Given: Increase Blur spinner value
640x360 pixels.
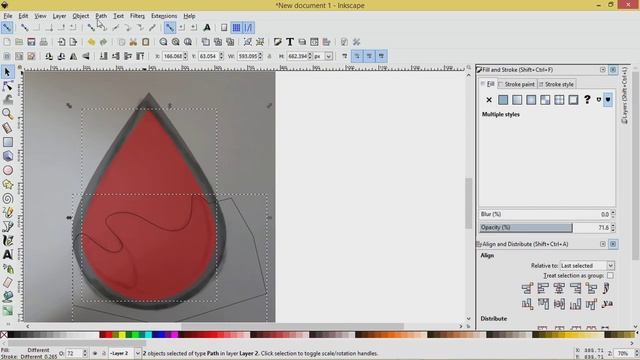Looking at the screenshot, I should pyautogui.click(x=613, y=212).
